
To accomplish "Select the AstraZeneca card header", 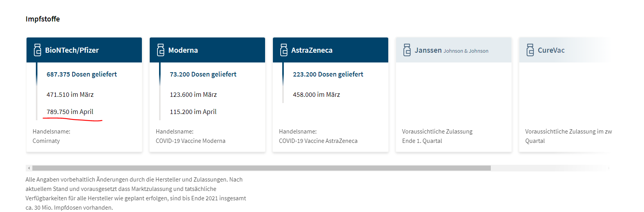I will click(x=331, y=50).
